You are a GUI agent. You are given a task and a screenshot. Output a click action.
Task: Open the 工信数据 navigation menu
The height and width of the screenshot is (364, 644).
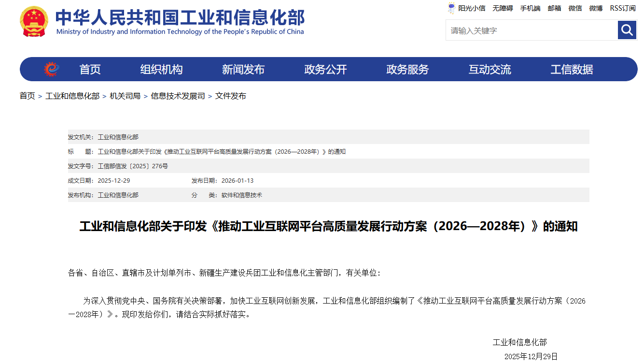pyautogui.click(x=572, y=69)
